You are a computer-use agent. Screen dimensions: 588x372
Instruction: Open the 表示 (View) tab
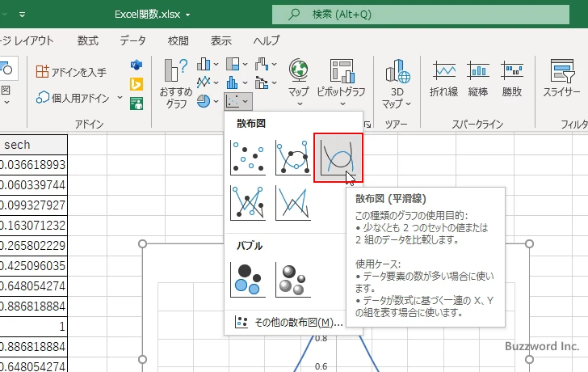pos(220,40)
